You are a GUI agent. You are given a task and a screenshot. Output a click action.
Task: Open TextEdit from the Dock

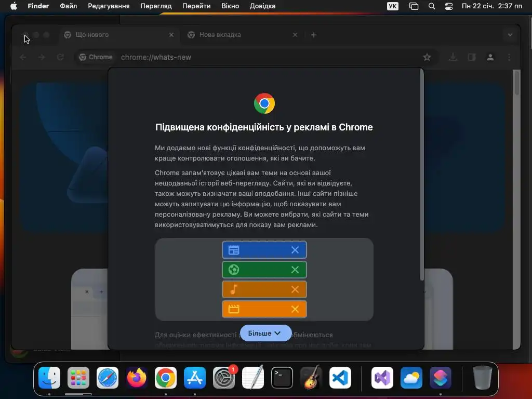(253, 377)
